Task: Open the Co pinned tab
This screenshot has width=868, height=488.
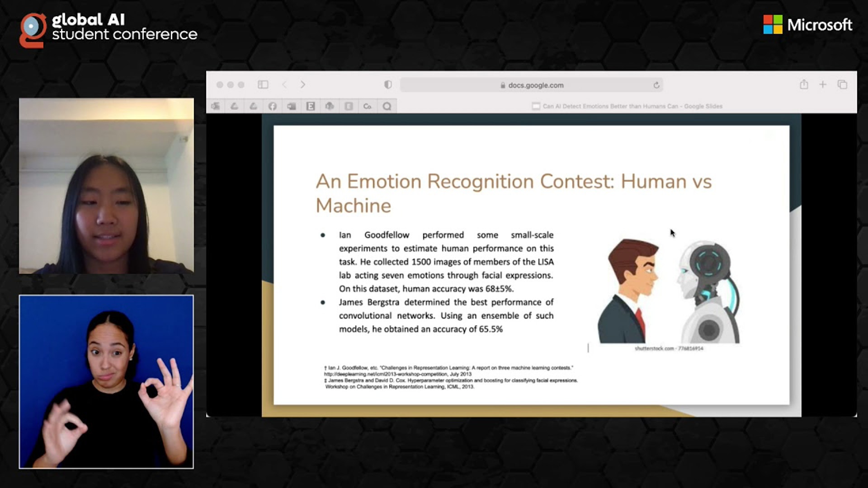Action: click(x=367, y=106)
